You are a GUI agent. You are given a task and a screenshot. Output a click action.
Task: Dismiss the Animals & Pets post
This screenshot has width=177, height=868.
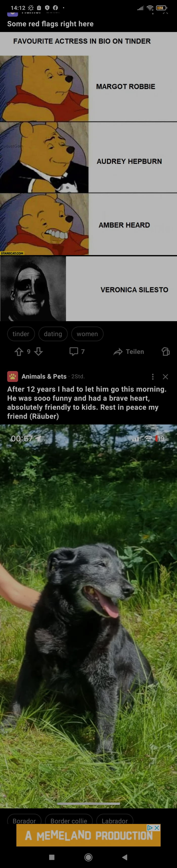pyautogui.click(x=165, y=376)
